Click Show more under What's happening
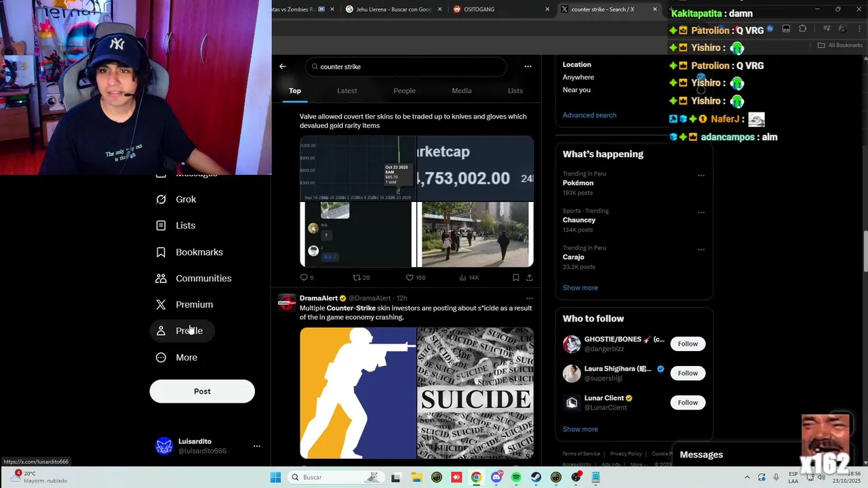This screenshot has width=868, height=488. [x=580, y=288]
